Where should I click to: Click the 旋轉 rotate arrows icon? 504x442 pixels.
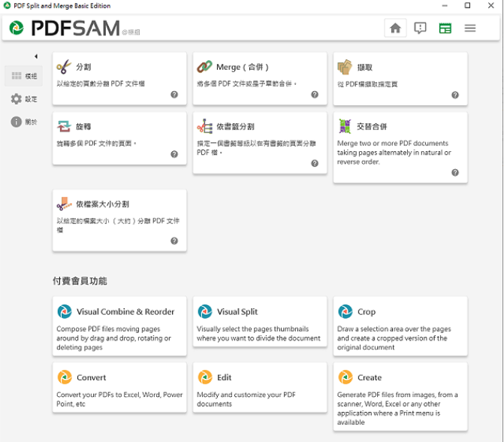point(64,126)
